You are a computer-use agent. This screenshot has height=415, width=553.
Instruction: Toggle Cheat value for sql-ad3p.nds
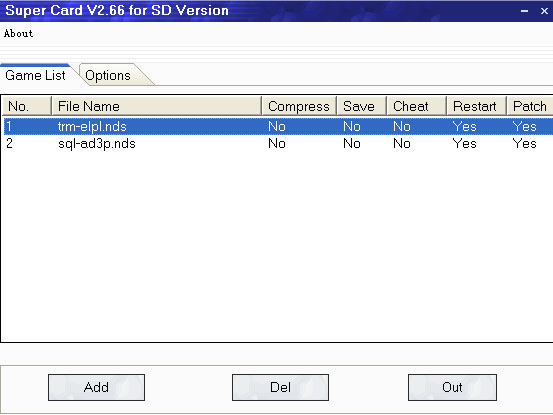point(402,144)
